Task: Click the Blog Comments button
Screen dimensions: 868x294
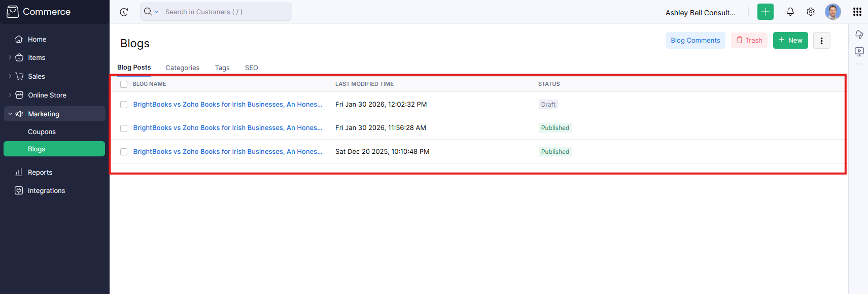Action: tap(695, 41)
